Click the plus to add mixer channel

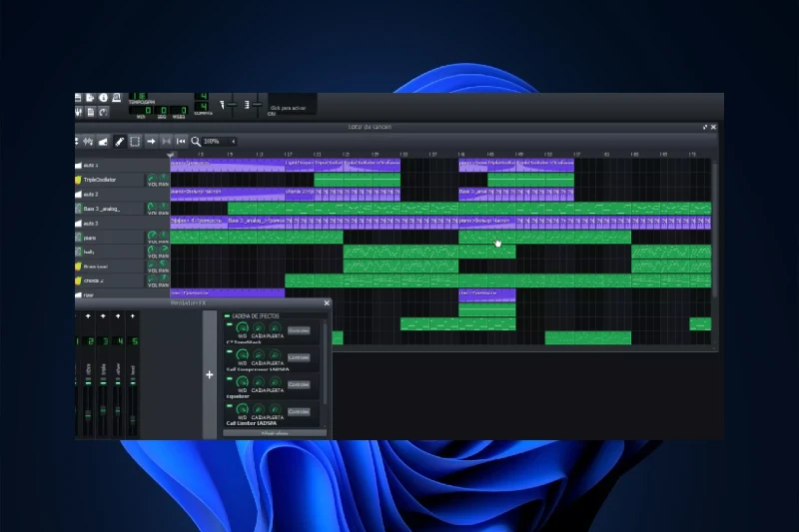(209, 375)
